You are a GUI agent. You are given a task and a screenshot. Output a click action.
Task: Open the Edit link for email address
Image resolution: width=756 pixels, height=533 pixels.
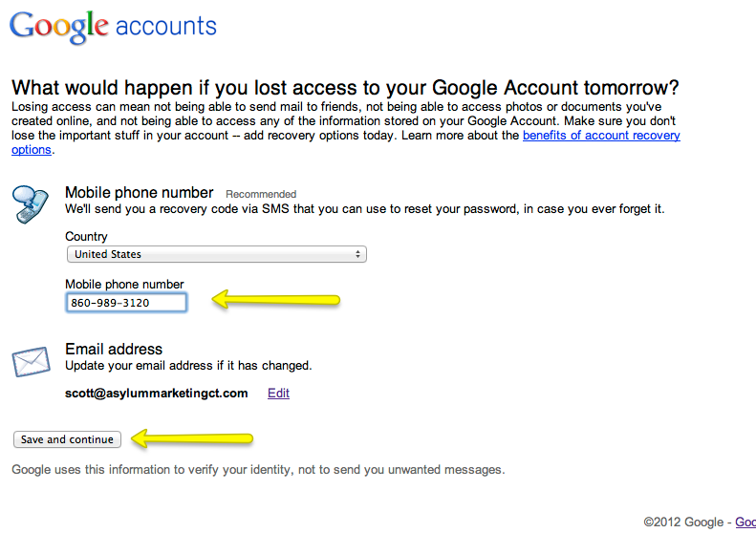point(278,393)
